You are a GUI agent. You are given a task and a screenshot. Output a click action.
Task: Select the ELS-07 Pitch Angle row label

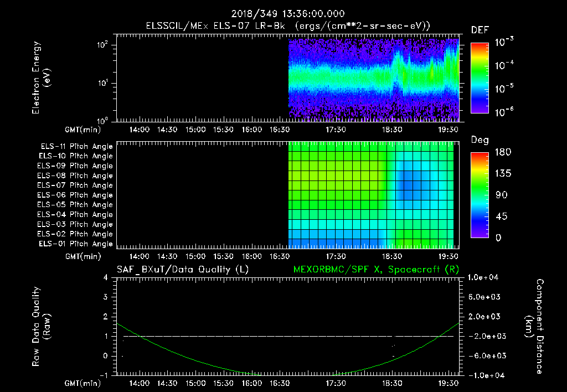tap(75, 185)
